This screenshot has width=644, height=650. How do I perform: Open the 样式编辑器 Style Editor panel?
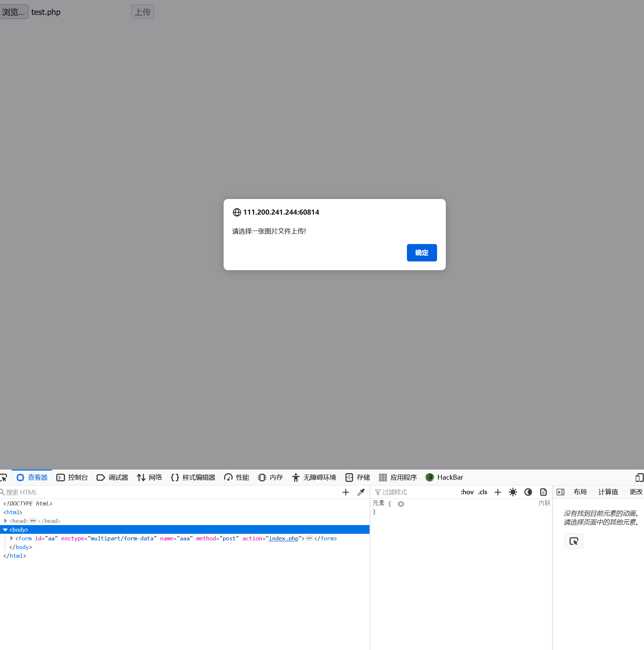tap(193, 477)
